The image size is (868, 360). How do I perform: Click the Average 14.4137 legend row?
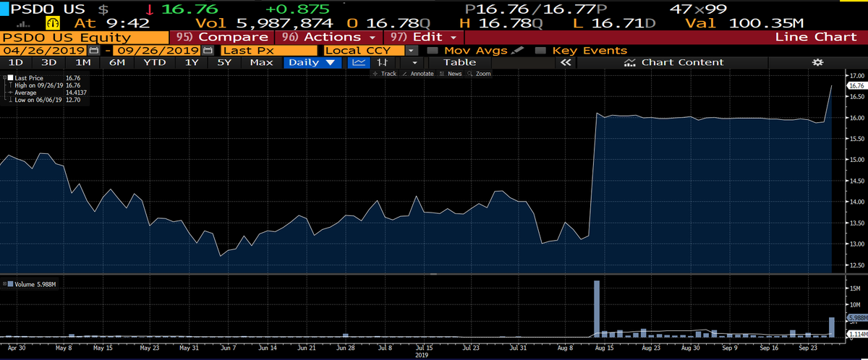click(47, 93)
